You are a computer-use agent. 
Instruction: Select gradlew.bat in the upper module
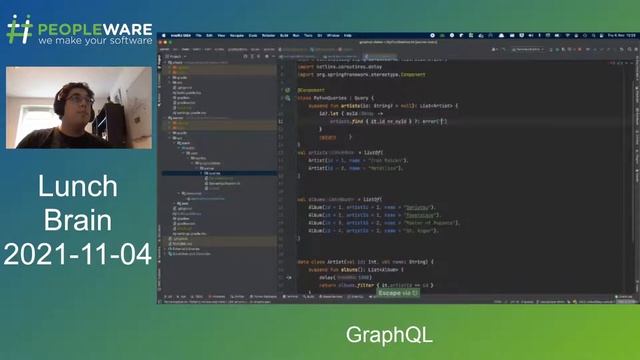click(184, 103)
